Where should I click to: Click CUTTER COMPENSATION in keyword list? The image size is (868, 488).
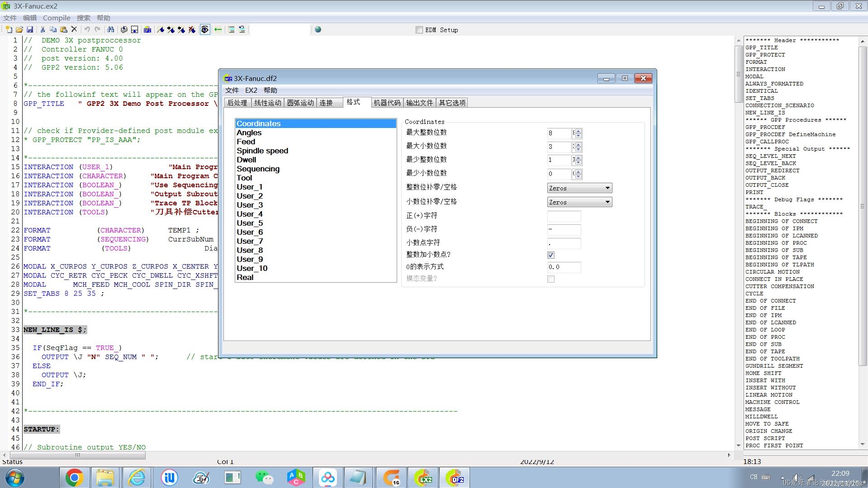780,286
